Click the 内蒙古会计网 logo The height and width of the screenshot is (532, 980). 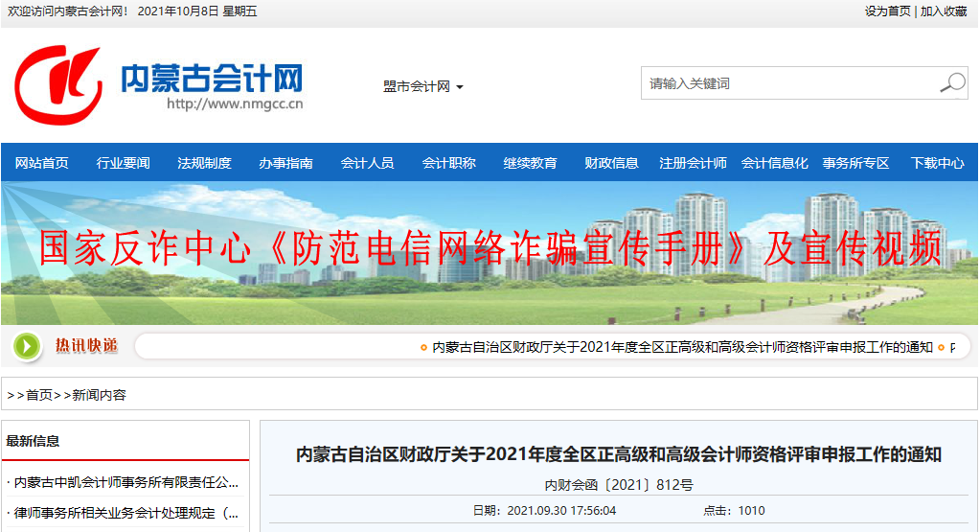click(x=159, y=85)
